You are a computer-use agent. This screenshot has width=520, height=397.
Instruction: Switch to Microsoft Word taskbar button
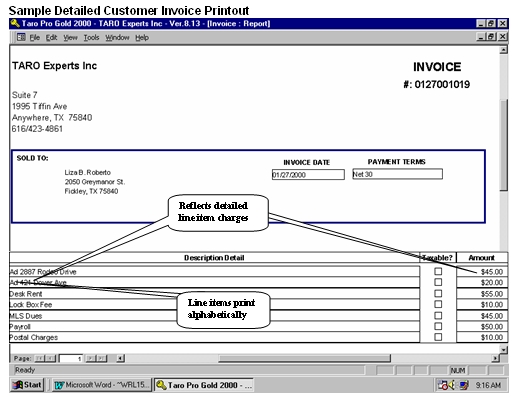pyautogui.click(x=102, y=385)
